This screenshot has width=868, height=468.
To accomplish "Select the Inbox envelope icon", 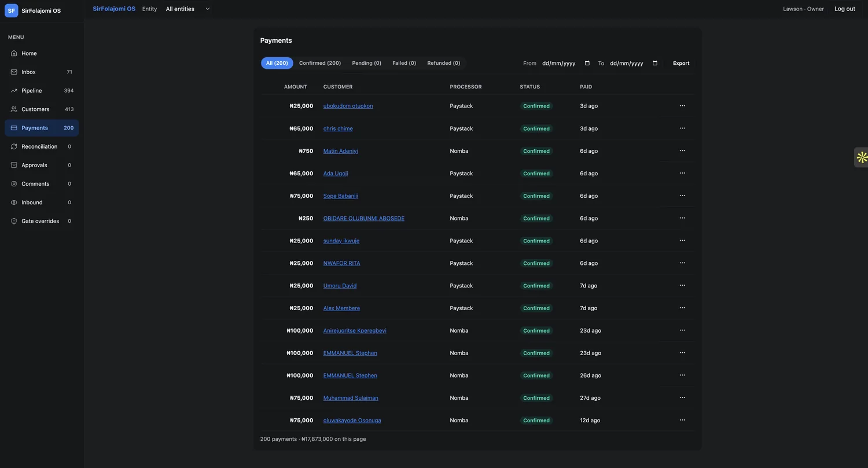I will [14, 72].
